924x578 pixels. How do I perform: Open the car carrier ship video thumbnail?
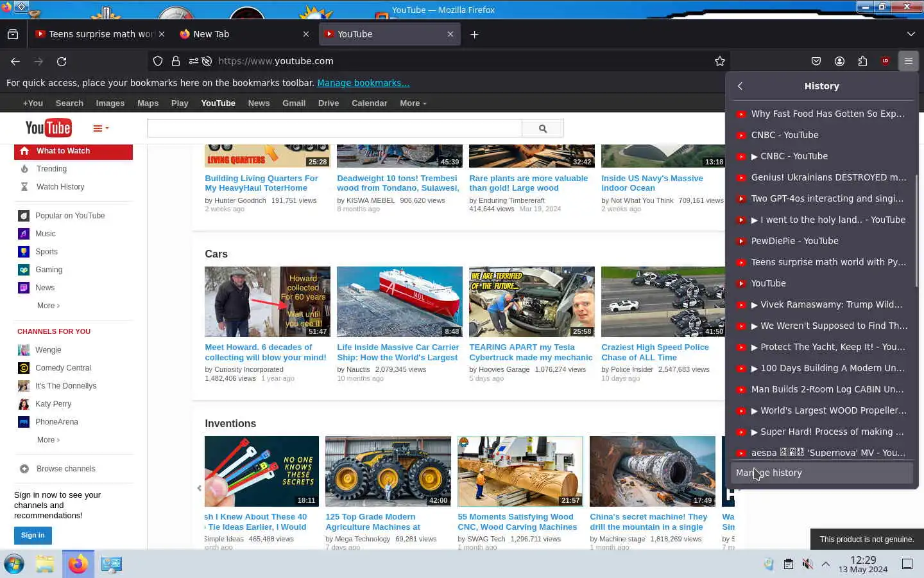[x=400, y=302]
